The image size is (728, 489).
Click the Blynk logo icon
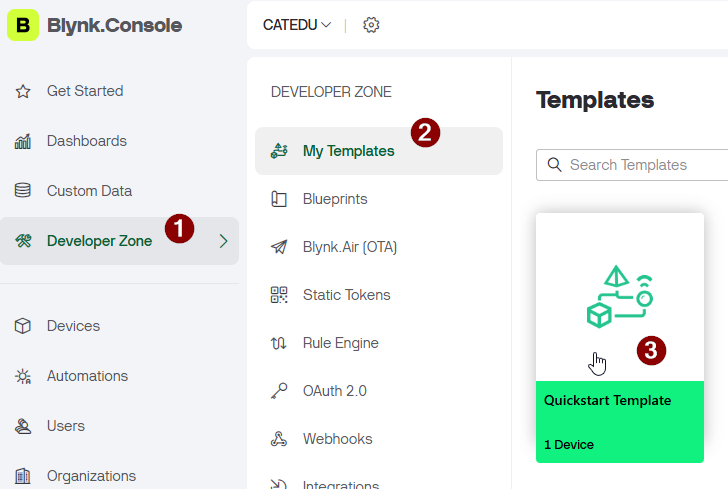[x=23, y=25]
